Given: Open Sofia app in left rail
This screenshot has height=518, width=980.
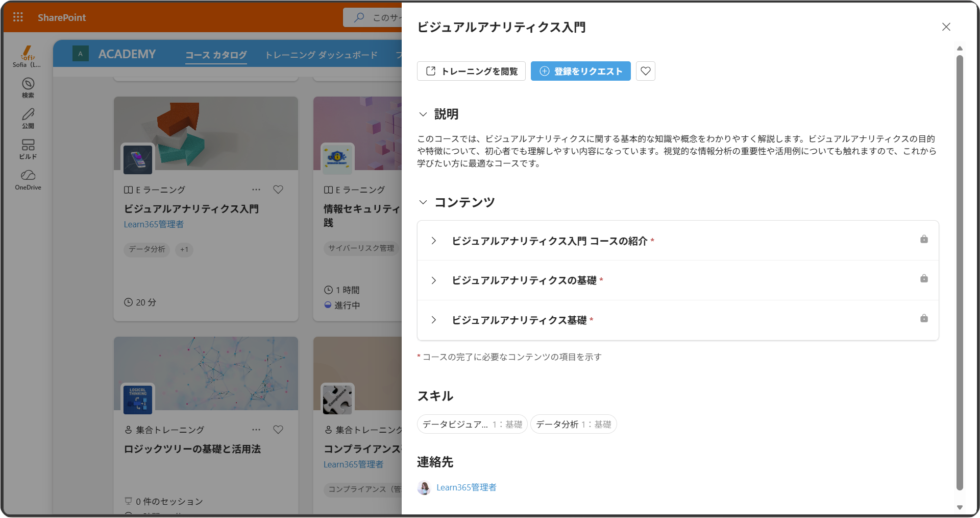Looking at the screenshot, I should click(x=28, y=57).
